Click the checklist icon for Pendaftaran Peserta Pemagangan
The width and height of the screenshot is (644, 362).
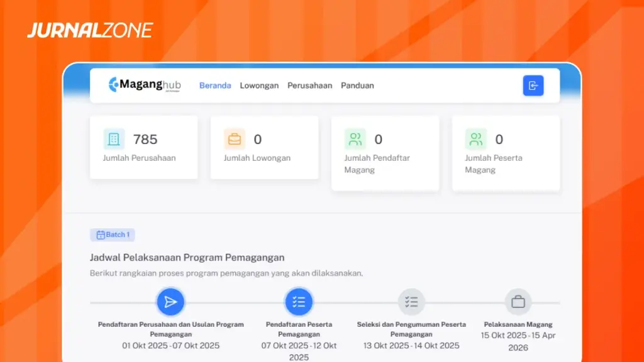click(x=299, y=301)
